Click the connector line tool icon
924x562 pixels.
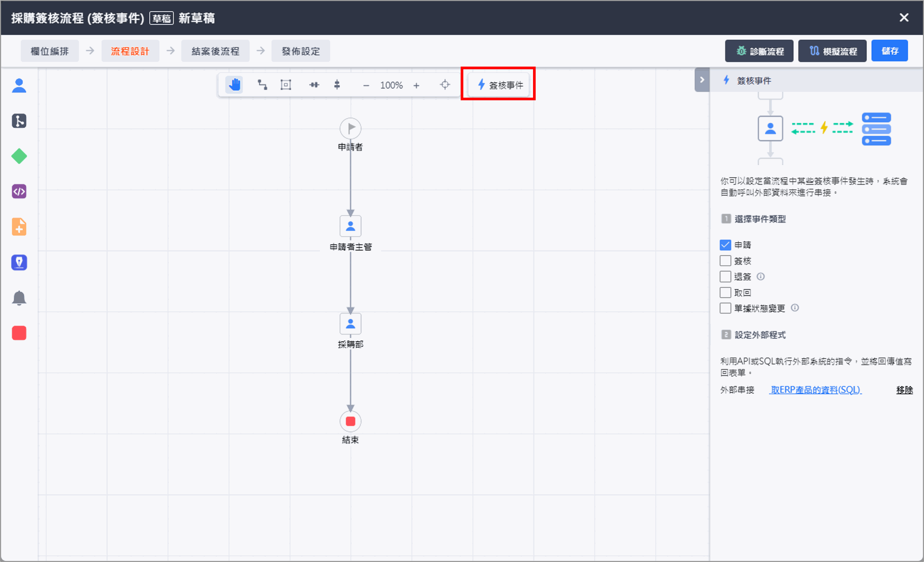click(262, 85)
